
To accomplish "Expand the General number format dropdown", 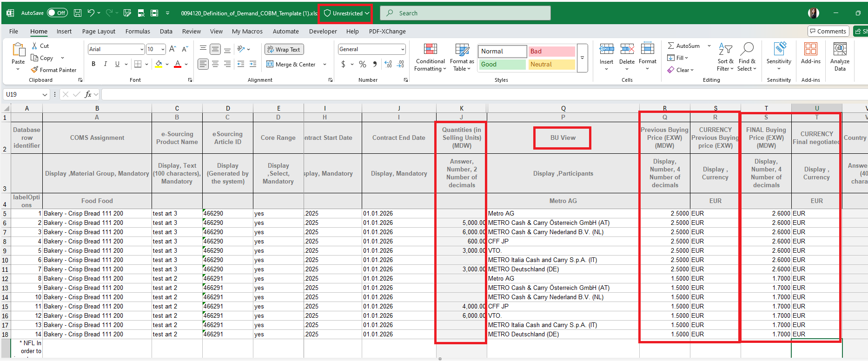I will tap(403, 49).
